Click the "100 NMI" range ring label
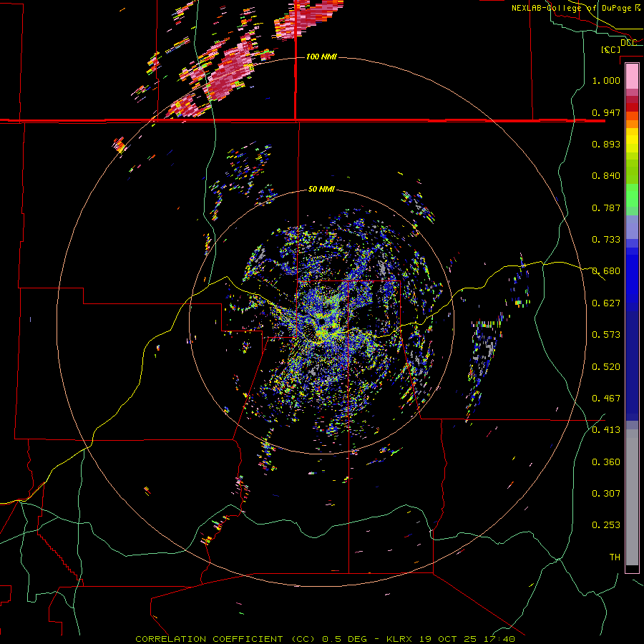 click(x=321, y=57)
